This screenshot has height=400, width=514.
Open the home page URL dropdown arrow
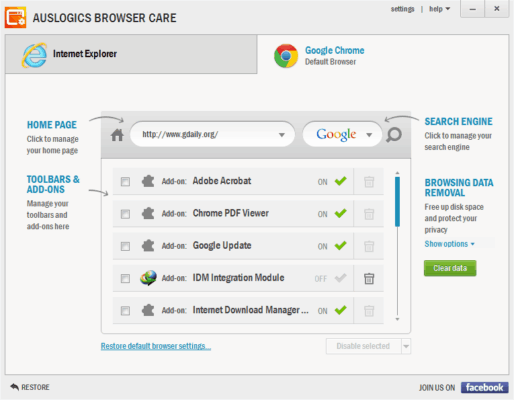(x=282, y=135)
